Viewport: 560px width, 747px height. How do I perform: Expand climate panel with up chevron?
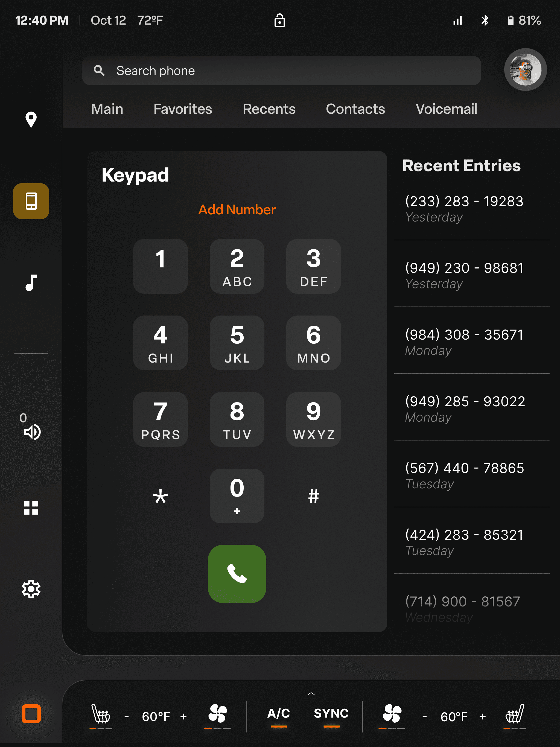click(x=311, y=694)
